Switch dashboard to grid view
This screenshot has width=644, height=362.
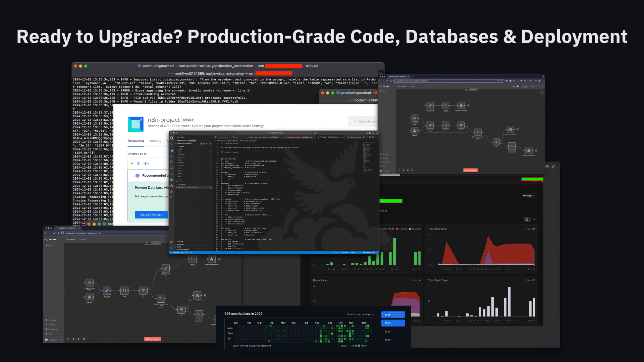(x=527, y=220)
